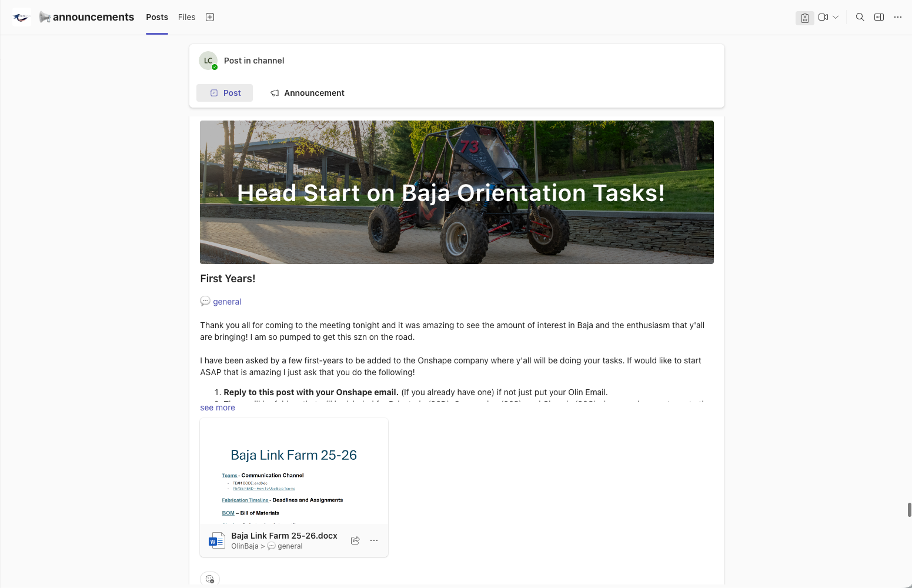This screenshot has width=912, height=588.
Task: Open the channel in the side pane icon
Action: (878, 17)
